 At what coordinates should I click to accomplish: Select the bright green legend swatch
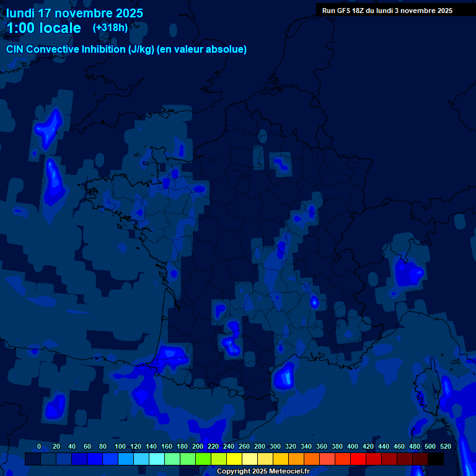pos(203,459)
